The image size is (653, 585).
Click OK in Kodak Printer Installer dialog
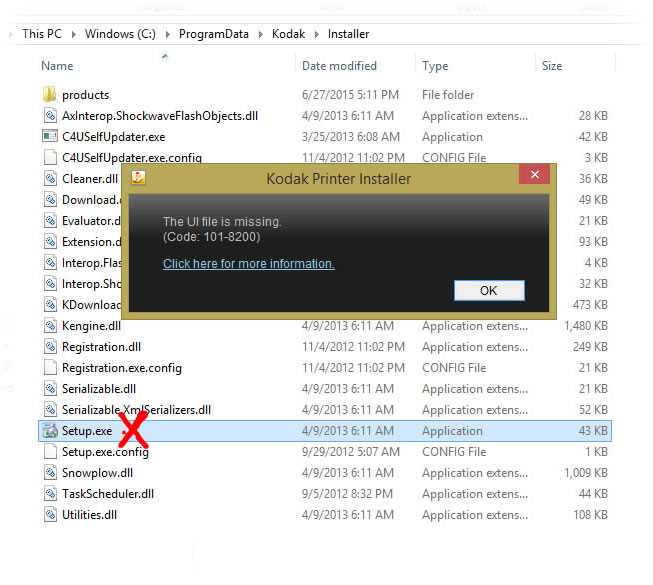[488, 291]
